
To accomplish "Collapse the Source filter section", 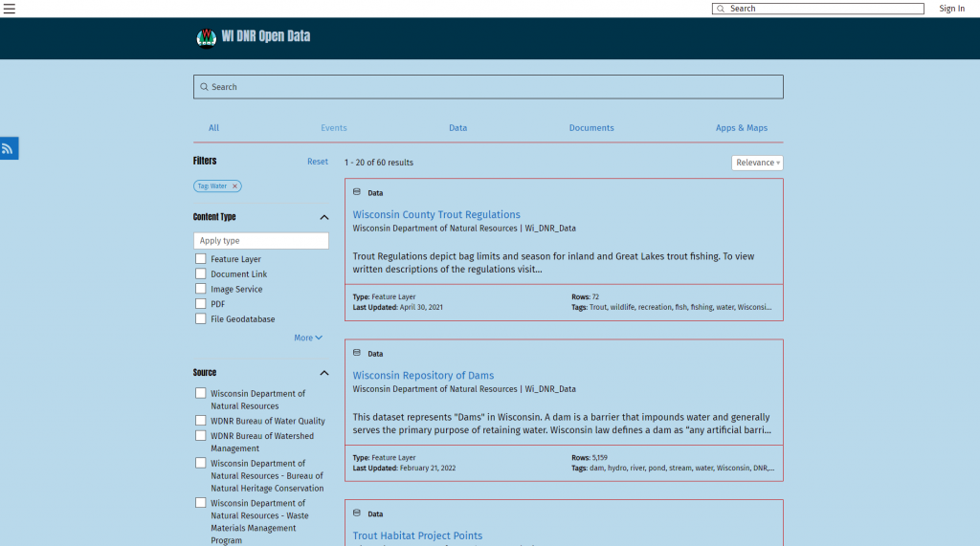I will click(x=323, y=373).
